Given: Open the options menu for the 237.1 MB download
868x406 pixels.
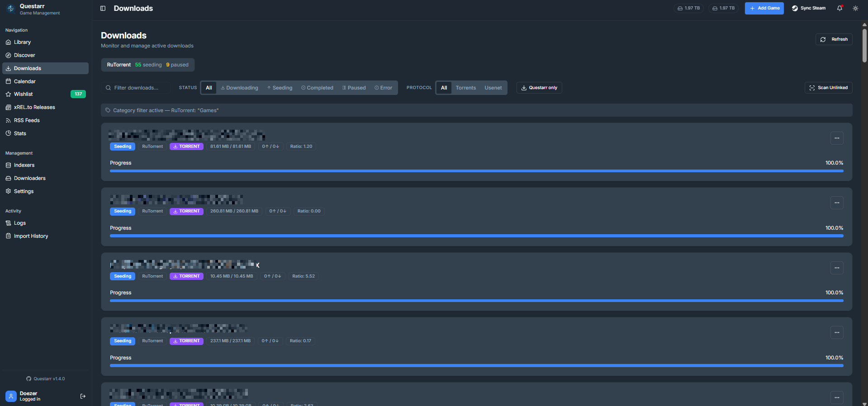Looking at the screenshot, I should (x=837, y=332).
